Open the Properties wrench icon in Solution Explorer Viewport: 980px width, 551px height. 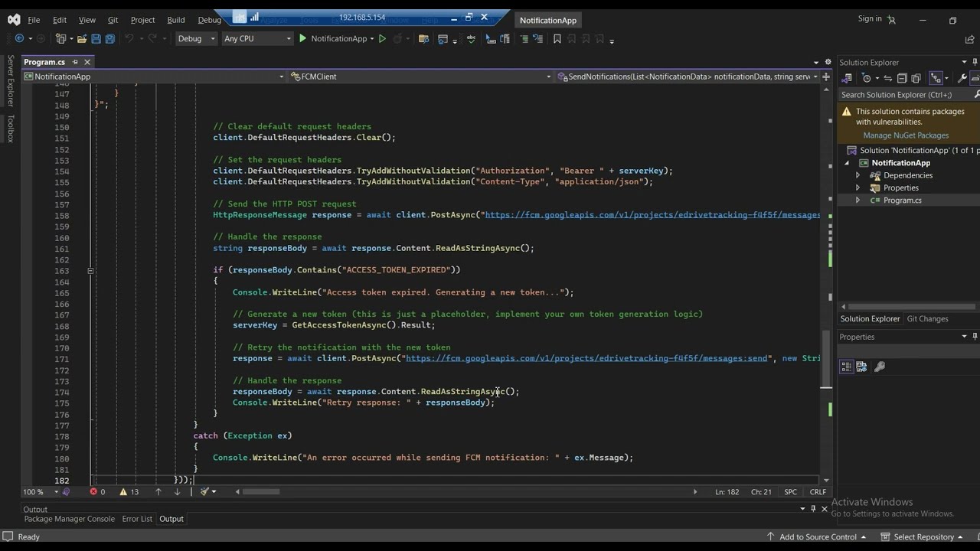pyautogui.click(x=962, y=78)
